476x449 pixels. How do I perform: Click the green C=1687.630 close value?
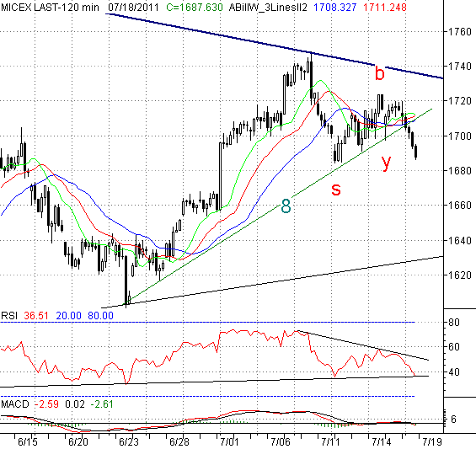195,8
